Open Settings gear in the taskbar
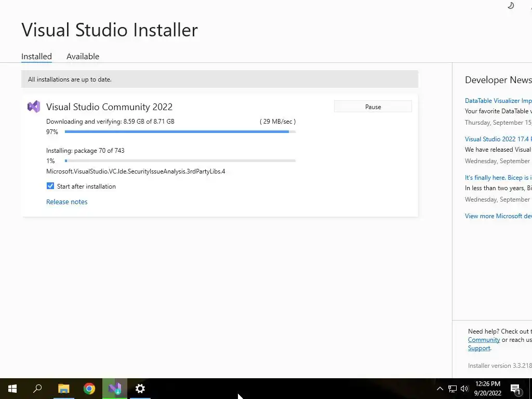The image size is (532, 399). pyautogui.click(x=140, y=388)
